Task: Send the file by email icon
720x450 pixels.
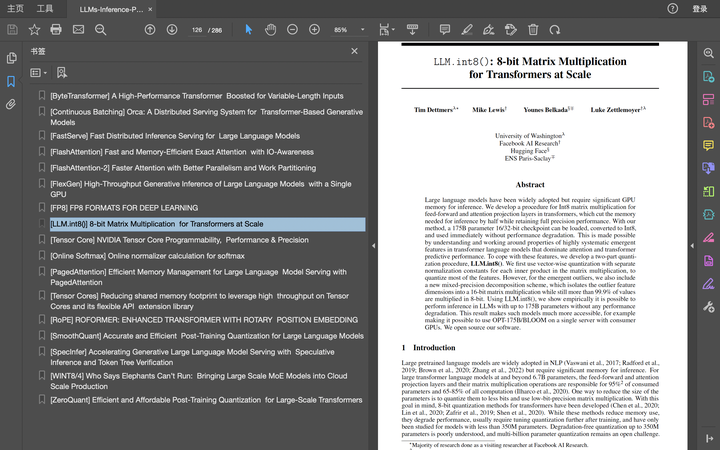Action: pos(79,29)
